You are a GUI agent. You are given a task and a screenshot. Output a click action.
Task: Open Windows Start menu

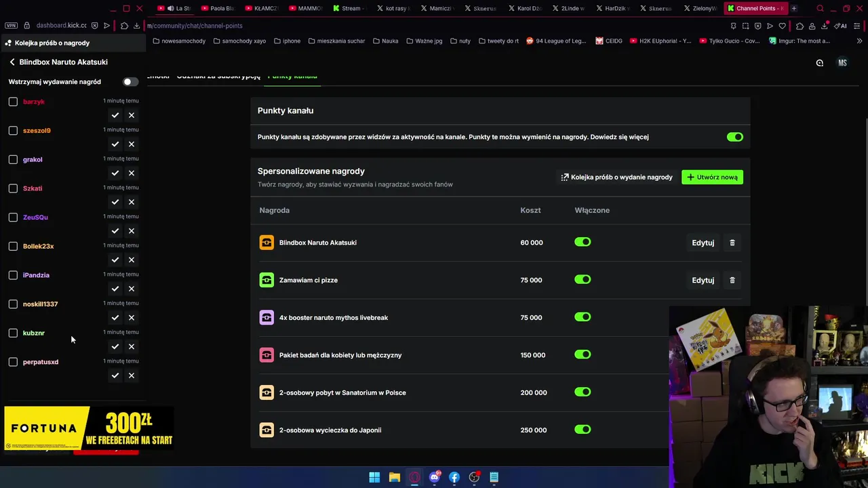coord(374,477)
